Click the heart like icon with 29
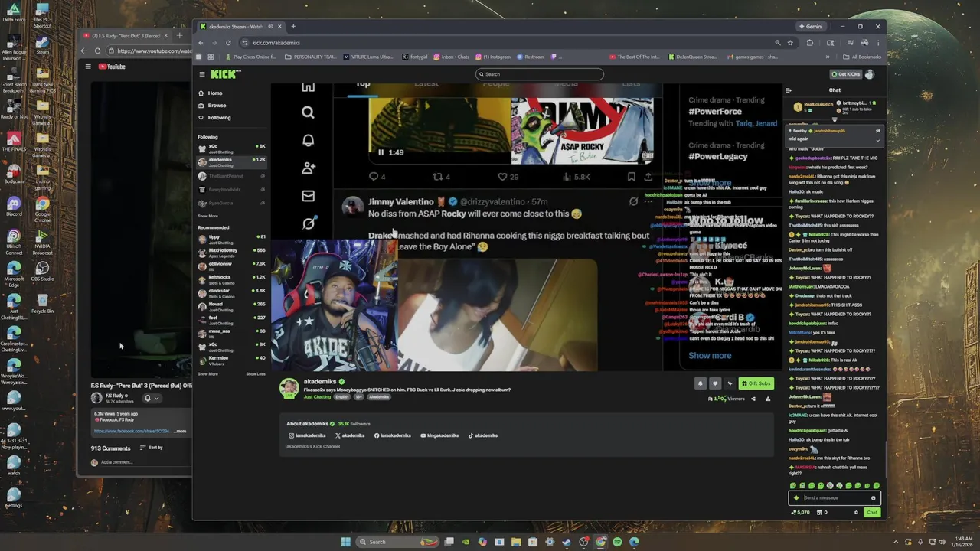The height and width of the screenshot is (551, 980). (x=502, y=177)
